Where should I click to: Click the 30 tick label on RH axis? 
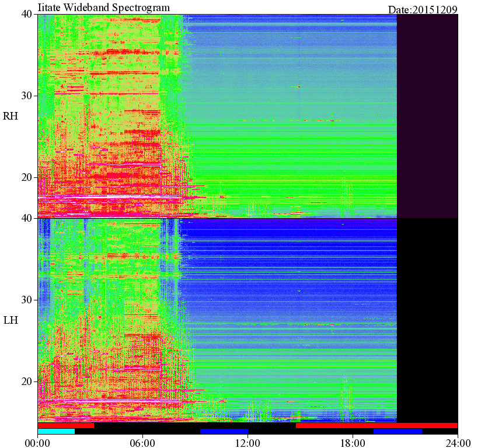click(x=27, y=96)
